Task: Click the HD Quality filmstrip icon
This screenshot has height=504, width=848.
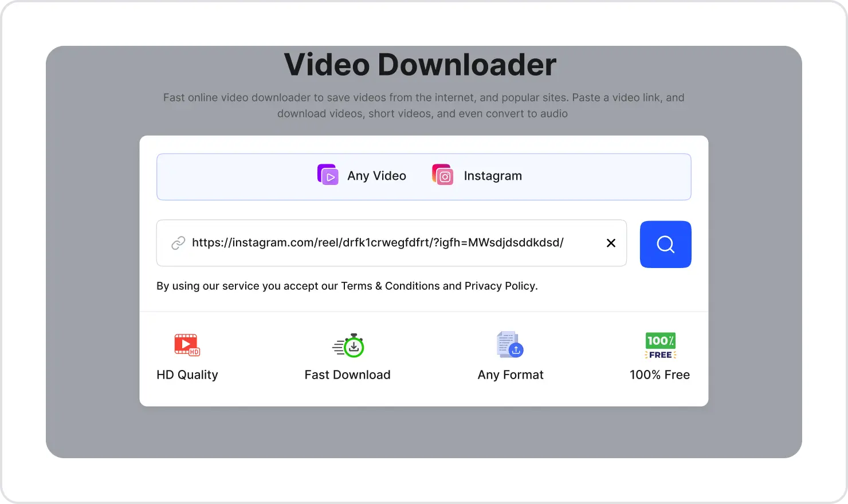Action: (187, 345)
